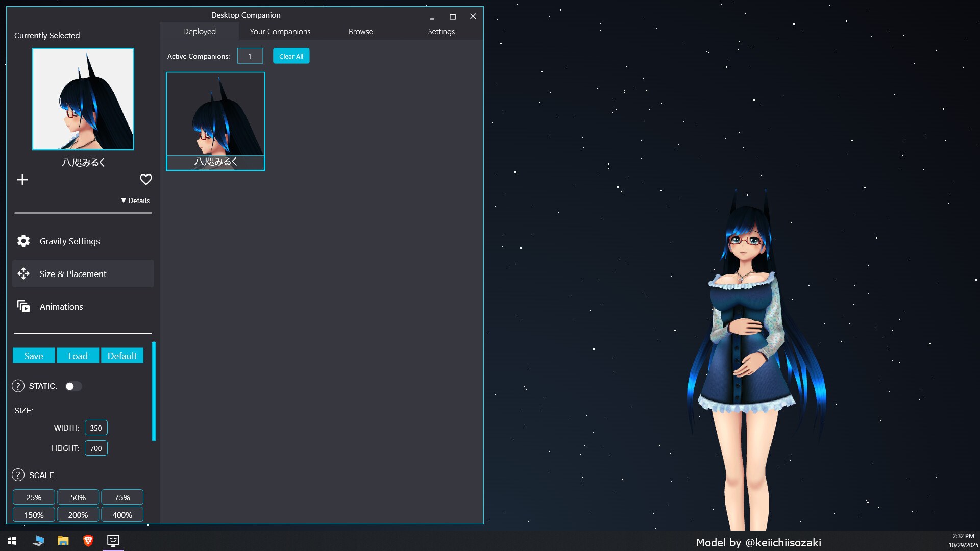Viewport: 980px width, 551px height.
Task: Open the Animations panel icon
Action: coord(23,306)
